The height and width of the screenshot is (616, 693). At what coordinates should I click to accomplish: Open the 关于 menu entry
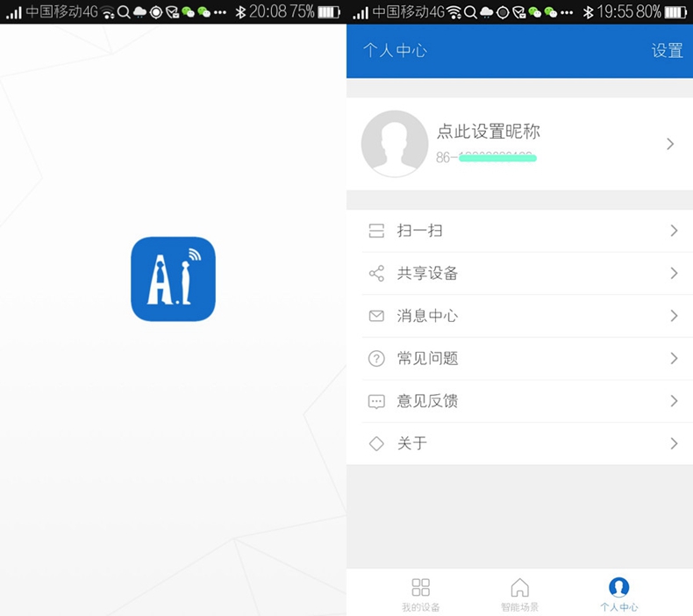pyautogui.click(x=412, y=444)
